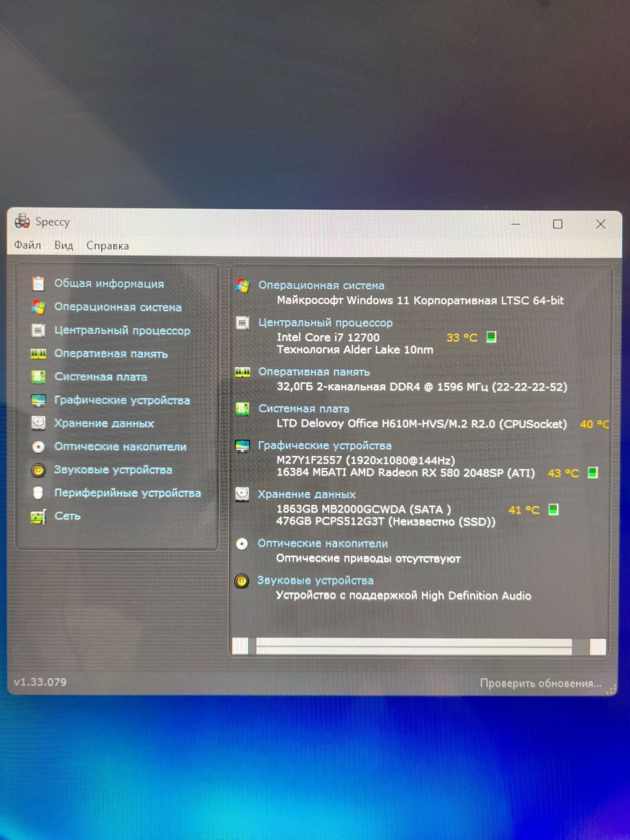Open Оптические накопители heading link in summary
The image size is (630, 840).
click(323, 543)
